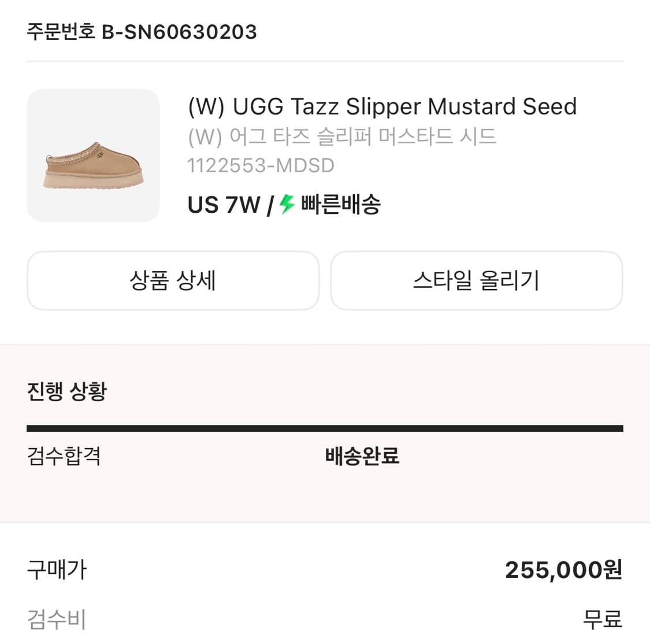This screenshot has height=644, width=650.
Task: Click the progress status bar
Action: click(325, 427)
